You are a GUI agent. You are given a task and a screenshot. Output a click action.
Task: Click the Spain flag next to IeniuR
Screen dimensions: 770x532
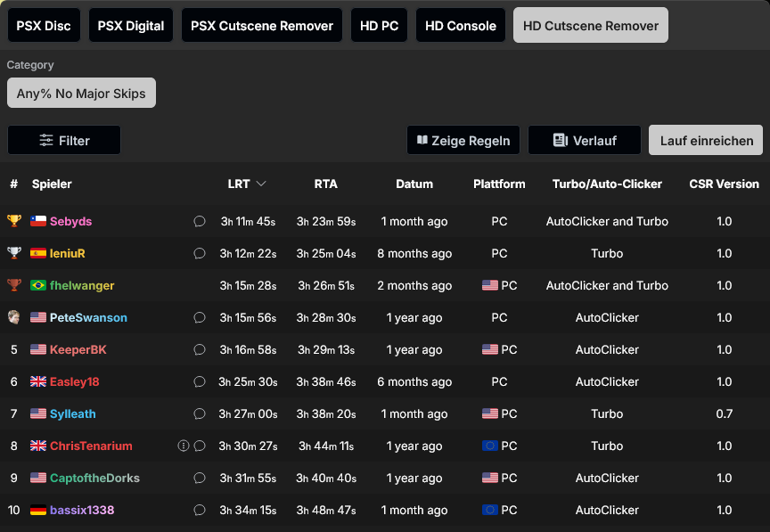(38, 253)
